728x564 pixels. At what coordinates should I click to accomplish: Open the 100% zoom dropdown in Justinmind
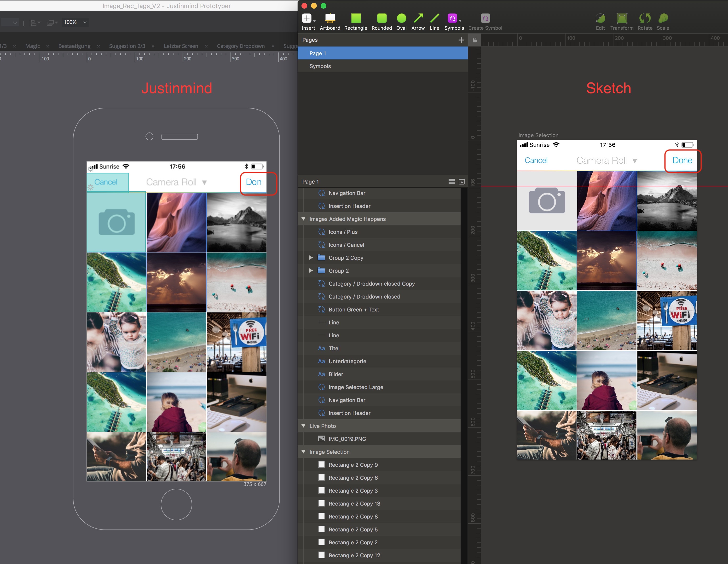coord(85,22)
